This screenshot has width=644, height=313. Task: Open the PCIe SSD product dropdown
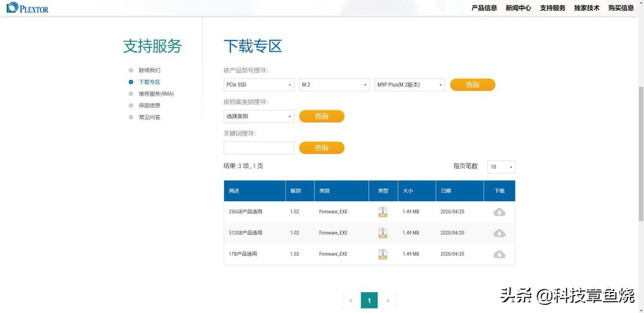coord(259,84)
